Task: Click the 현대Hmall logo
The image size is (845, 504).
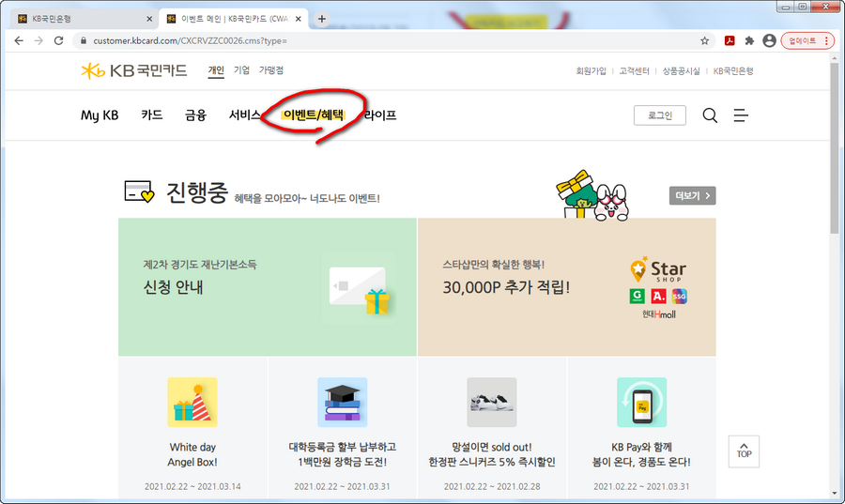Action: pyautogui.click(x=658, y=313)
